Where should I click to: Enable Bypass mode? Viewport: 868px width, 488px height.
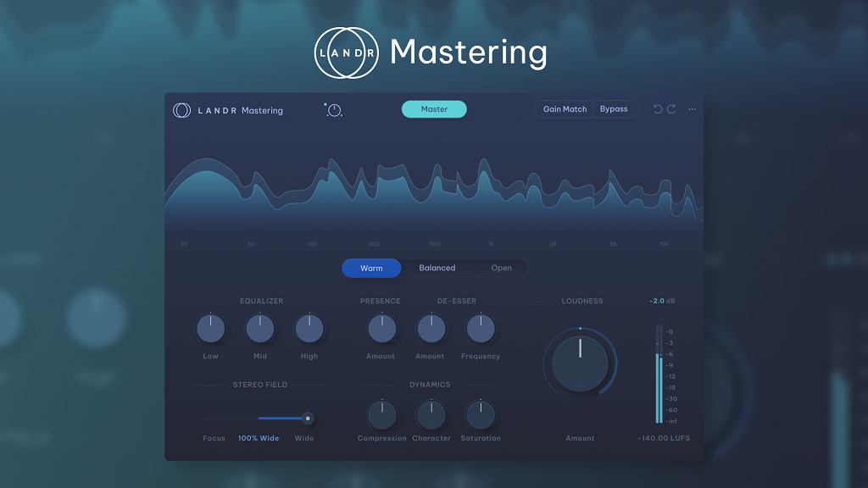(x=615, y=108)
